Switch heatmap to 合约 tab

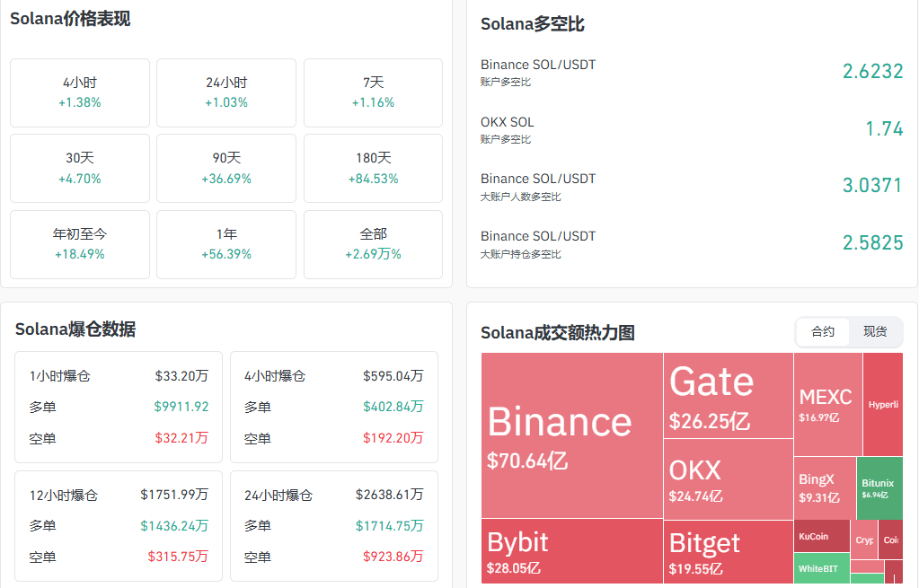point(822,332)
